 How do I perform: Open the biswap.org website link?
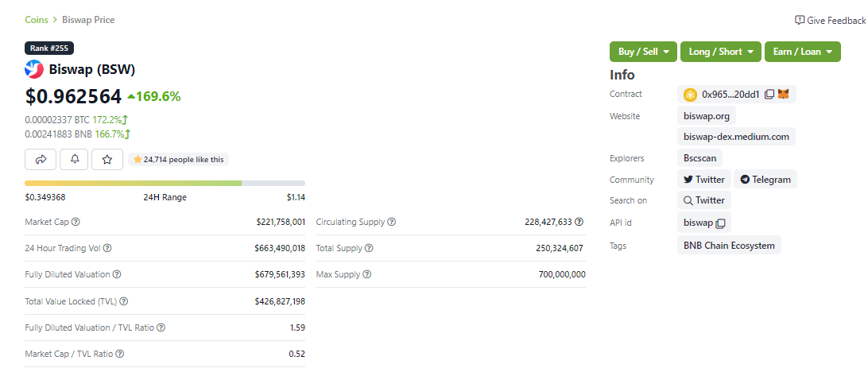pos(707,116)
